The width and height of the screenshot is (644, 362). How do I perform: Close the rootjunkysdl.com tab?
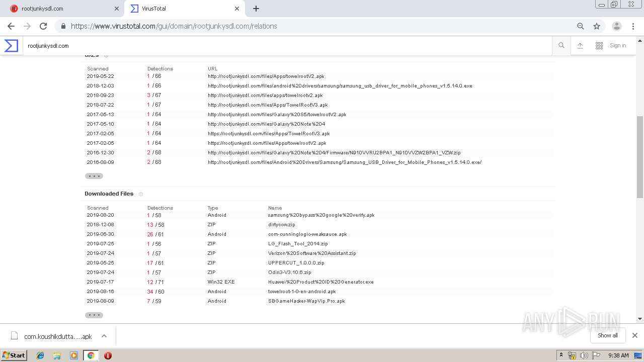coord(117,9)
